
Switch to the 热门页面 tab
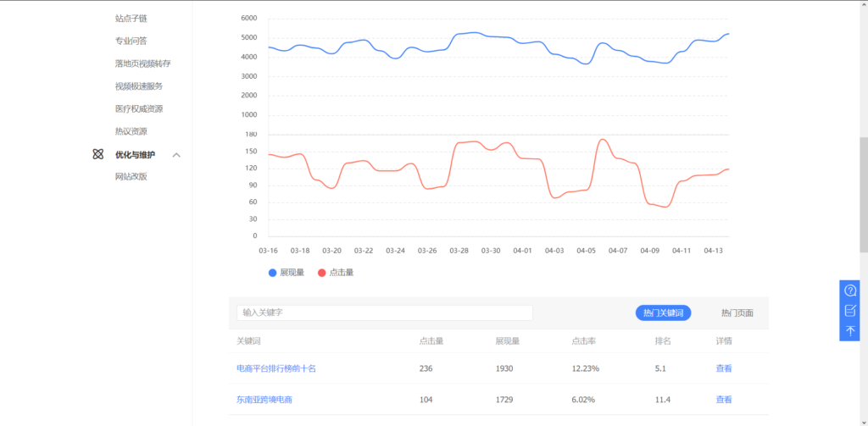[x=737, y=313]
